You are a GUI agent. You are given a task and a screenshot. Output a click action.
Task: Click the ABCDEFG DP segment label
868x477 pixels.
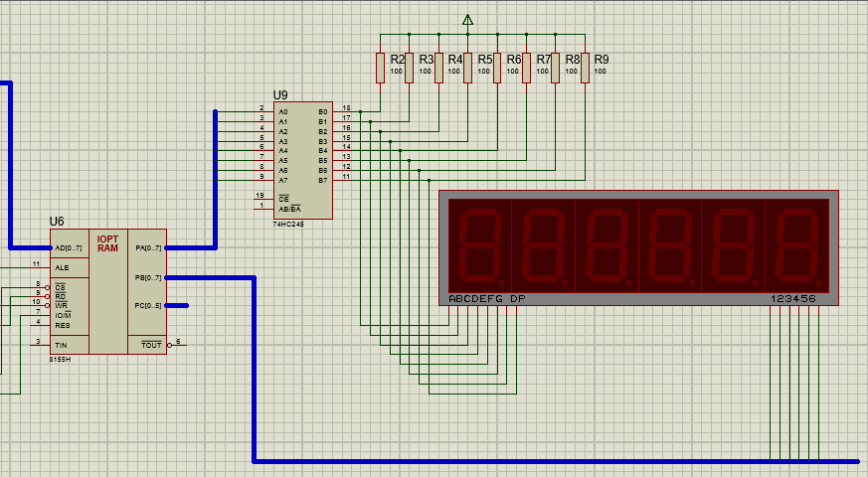[486, 298]
